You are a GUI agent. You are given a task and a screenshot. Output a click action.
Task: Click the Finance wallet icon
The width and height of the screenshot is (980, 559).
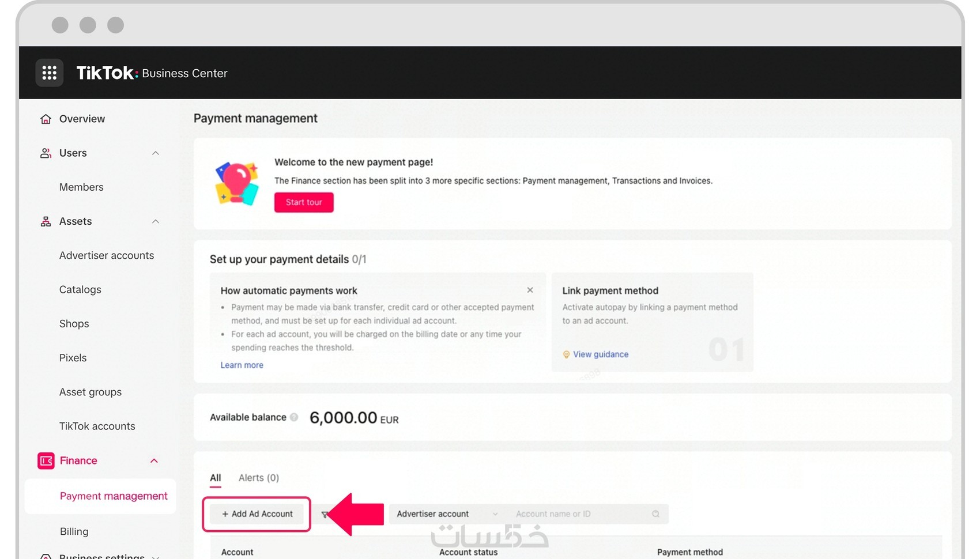[46, 460]
